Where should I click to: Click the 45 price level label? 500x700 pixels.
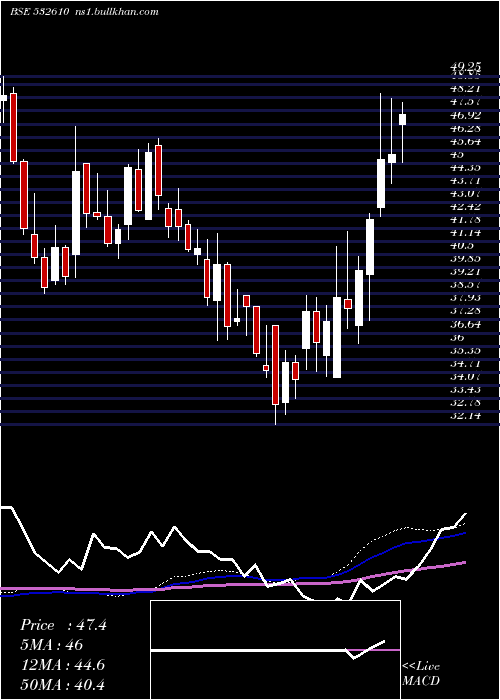coord(457,154)
